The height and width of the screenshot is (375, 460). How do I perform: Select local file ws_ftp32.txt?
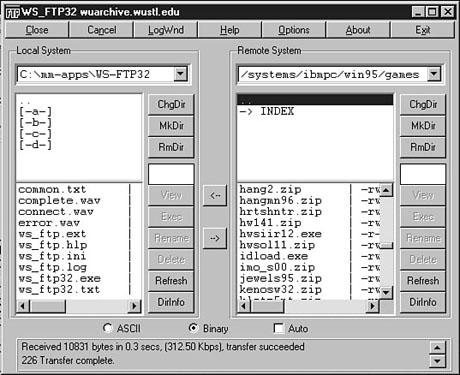59,290
